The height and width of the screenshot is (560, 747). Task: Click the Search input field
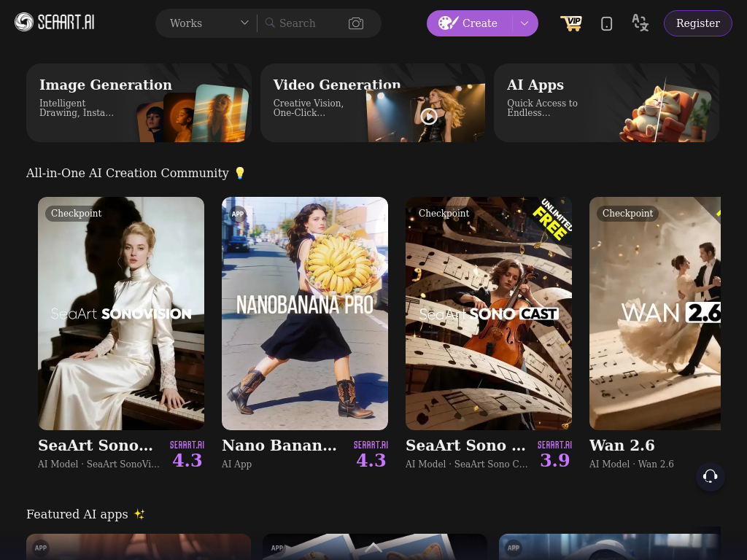[x=303, y=23]
